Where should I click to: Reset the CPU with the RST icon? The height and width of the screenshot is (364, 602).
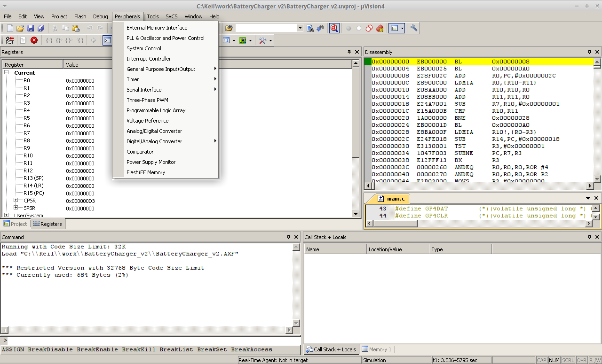(10, 40)
